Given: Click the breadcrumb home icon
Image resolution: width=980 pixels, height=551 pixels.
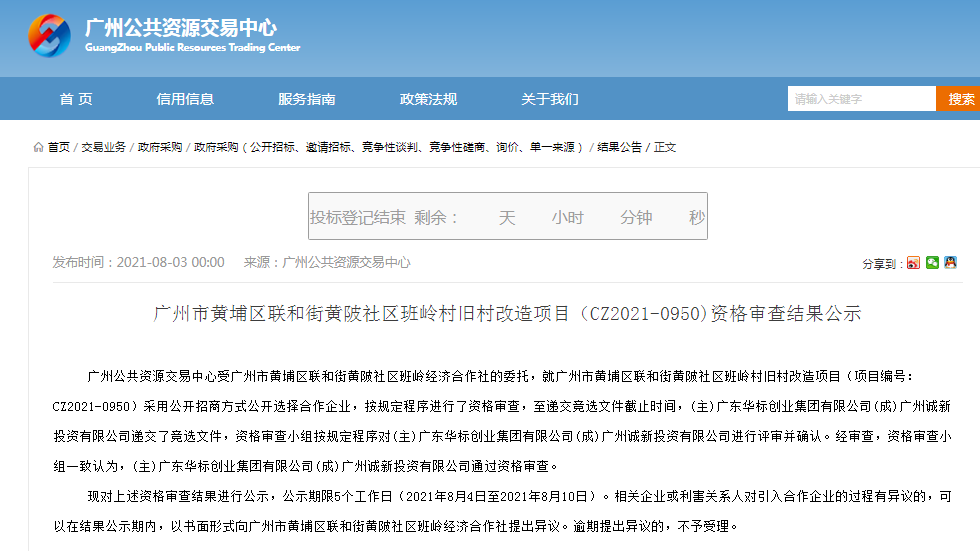Looking at the screenshot, I should click(38, 147).
